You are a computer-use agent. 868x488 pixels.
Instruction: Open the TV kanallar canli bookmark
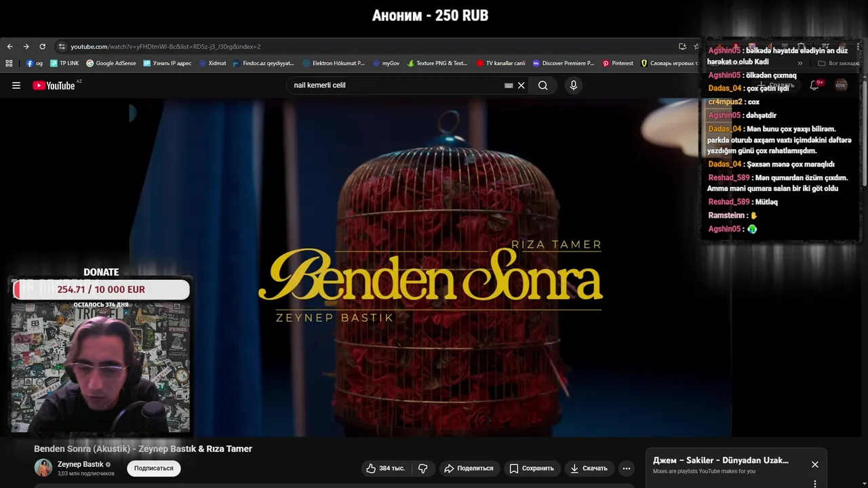coord(501,63)
